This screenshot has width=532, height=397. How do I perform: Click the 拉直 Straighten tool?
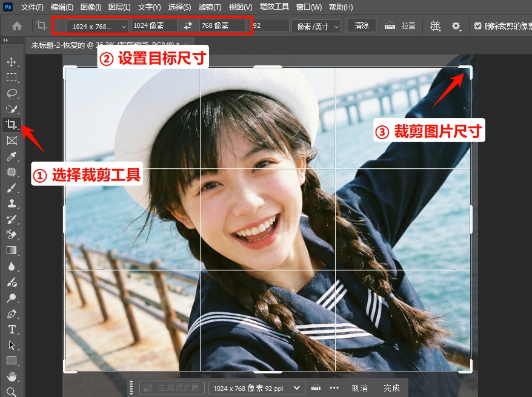tap(400, 26)
